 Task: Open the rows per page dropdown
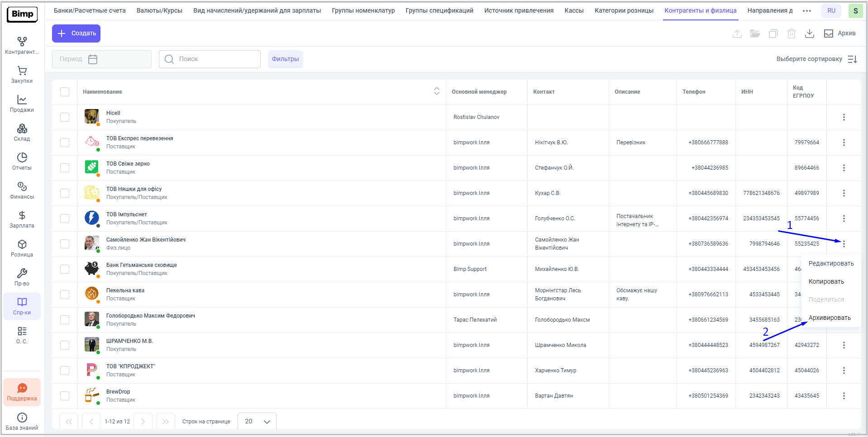(x=257, y=421)
